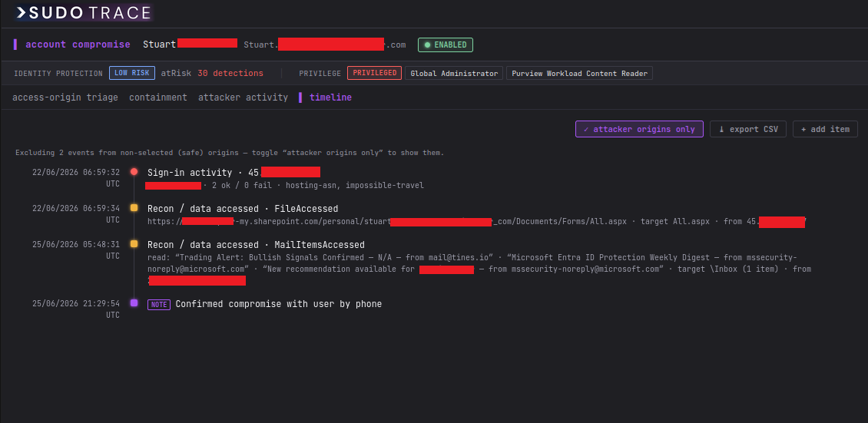The image size is (868, 423).
Task: Open the Sign-in activity event title
Action: pos(234,173)
